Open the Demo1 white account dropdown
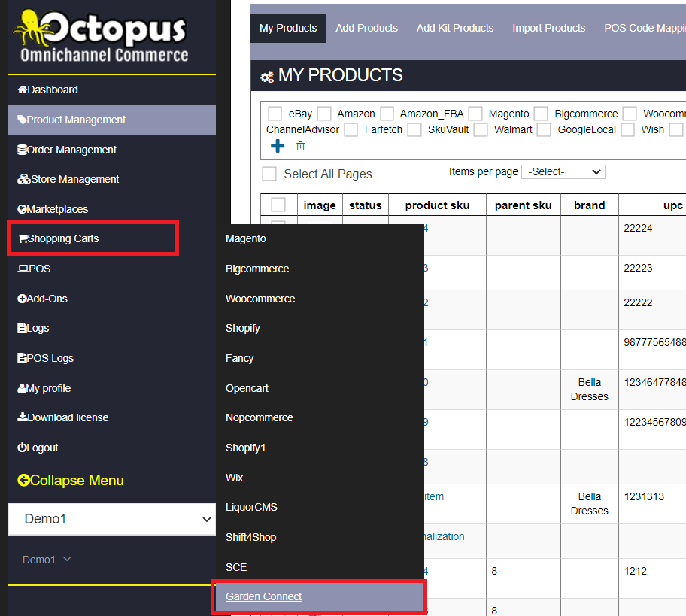Screen dimensions: 686x616 click(112, 519)
